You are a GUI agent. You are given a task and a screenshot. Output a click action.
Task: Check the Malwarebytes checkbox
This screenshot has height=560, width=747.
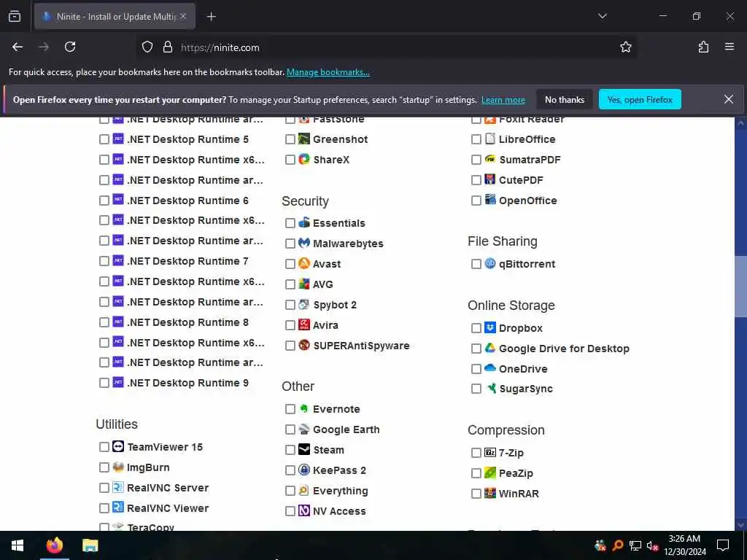(290, 244)
